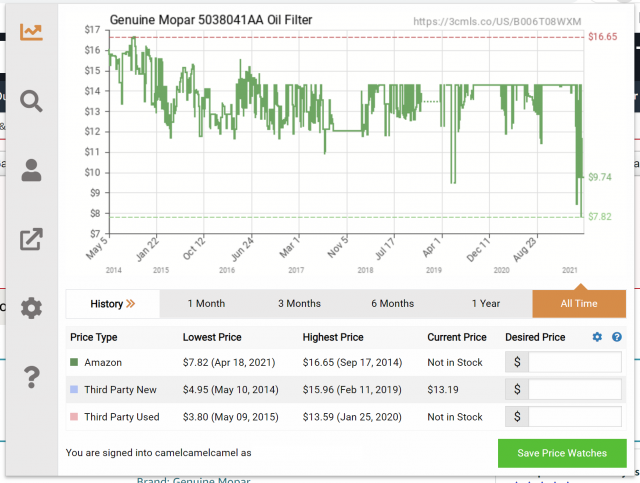Select the 6 Months range tab
640x483 pixels.
click(x=392, y=304)
